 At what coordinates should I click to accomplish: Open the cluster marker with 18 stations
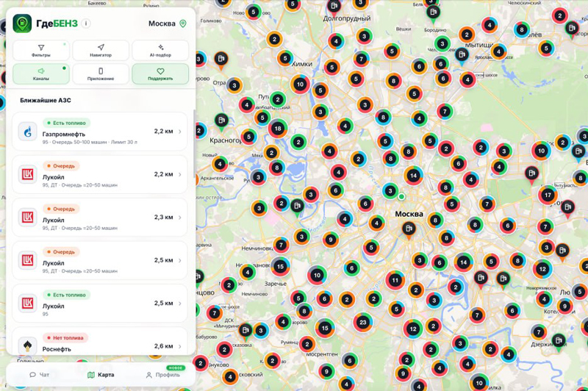(x=278, y=129)
